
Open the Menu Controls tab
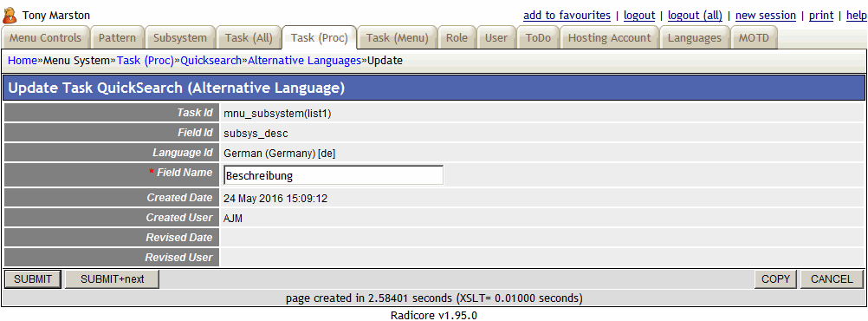click(x=45, y=38)
